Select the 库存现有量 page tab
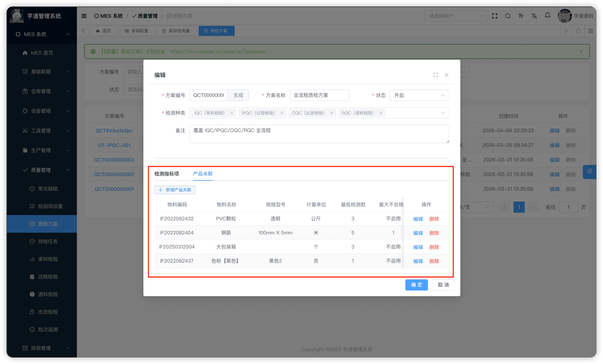The image size is (603, 364). 176,31
